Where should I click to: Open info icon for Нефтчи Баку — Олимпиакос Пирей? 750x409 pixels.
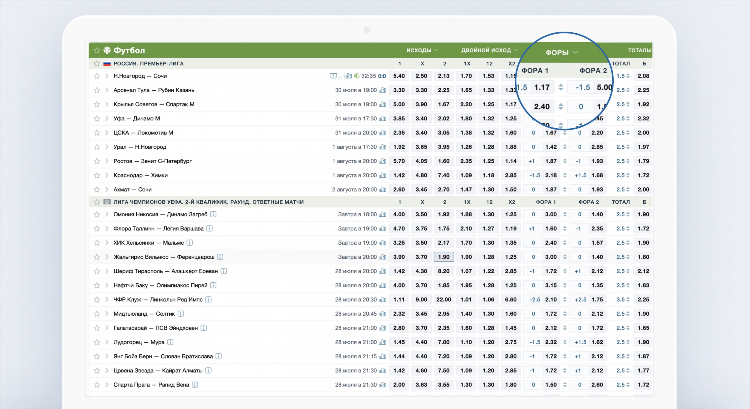coord(213,285)
